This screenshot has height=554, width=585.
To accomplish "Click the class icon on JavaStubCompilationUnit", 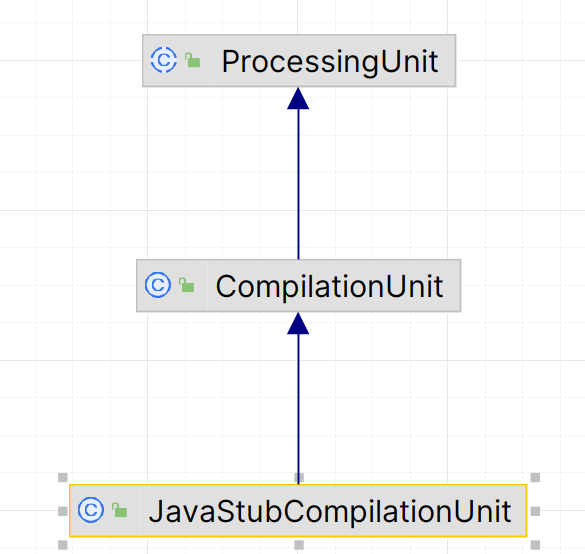I will (x=91, y=510).
